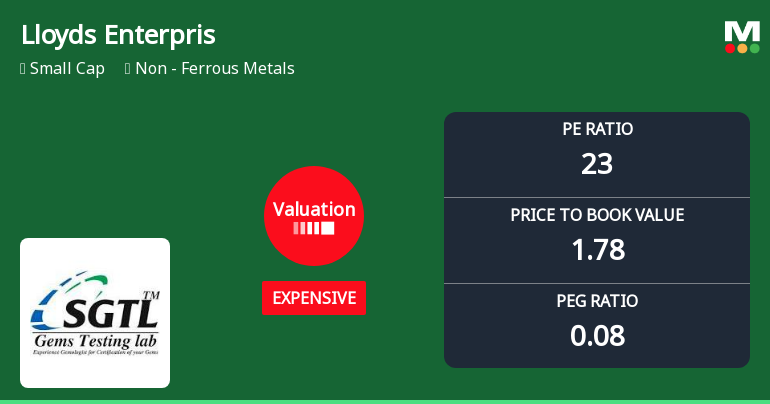Click the red Valuation circle

point(314,215)
